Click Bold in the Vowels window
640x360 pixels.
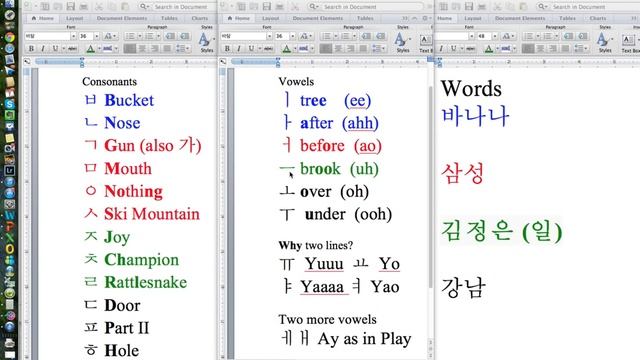(227, 49)
